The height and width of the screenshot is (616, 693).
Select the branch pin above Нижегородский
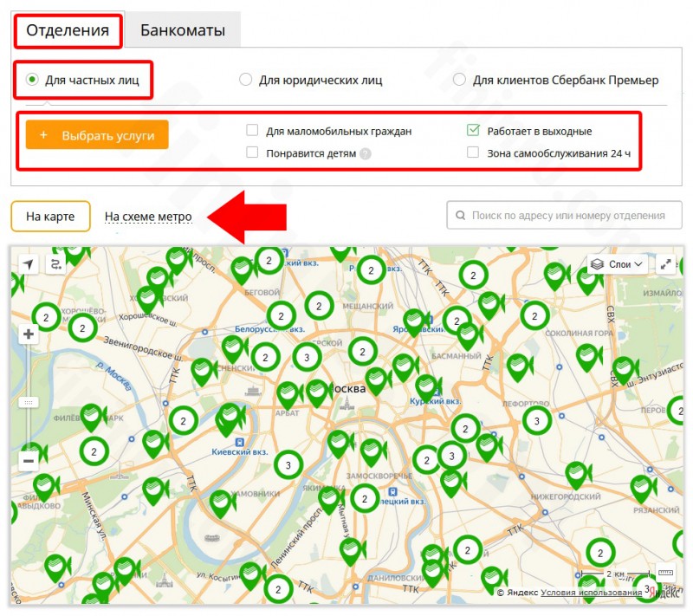click(x=577, y=474)
